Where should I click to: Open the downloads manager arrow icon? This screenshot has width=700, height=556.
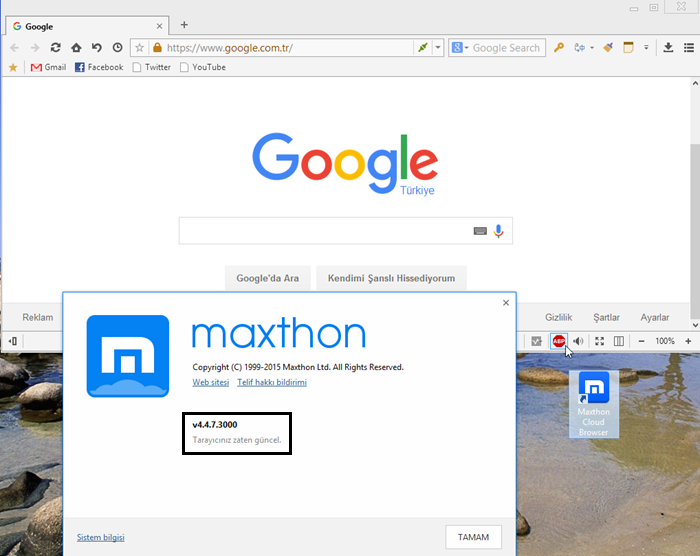tap(668, 47)
